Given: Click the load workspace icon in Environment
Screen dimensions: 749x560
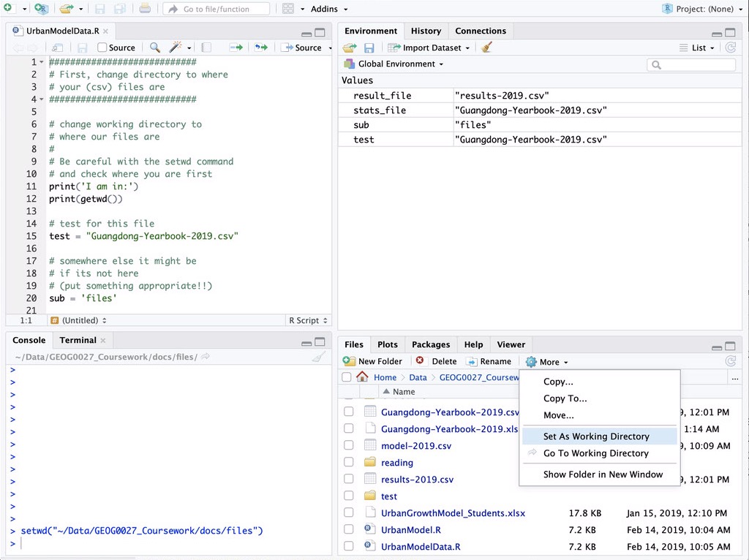Looking at the screenshot, I should tap(350, 48).
